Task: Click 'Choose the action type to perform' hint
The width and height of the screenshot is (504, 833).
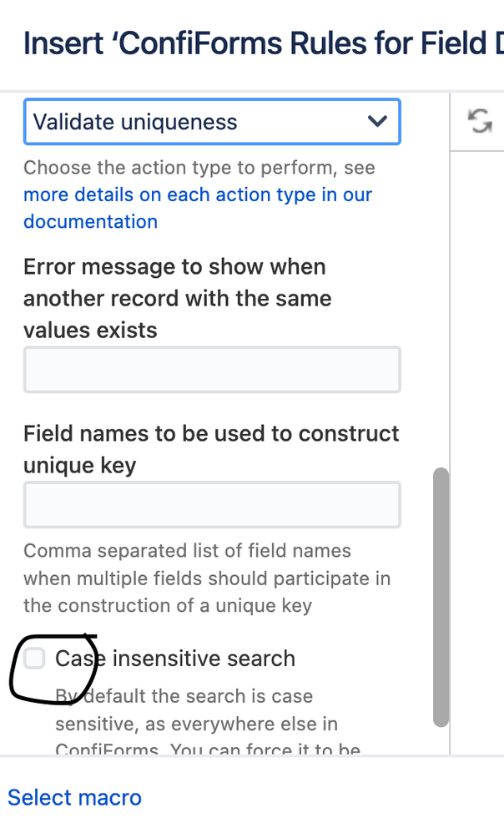Action: coord(199,167)
